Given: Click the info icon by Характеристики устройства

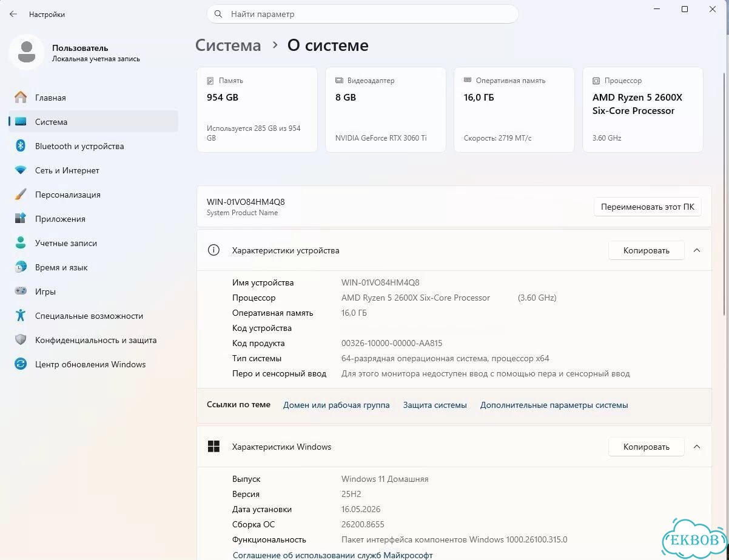Looking at the screenshot, I should (213, 250).
